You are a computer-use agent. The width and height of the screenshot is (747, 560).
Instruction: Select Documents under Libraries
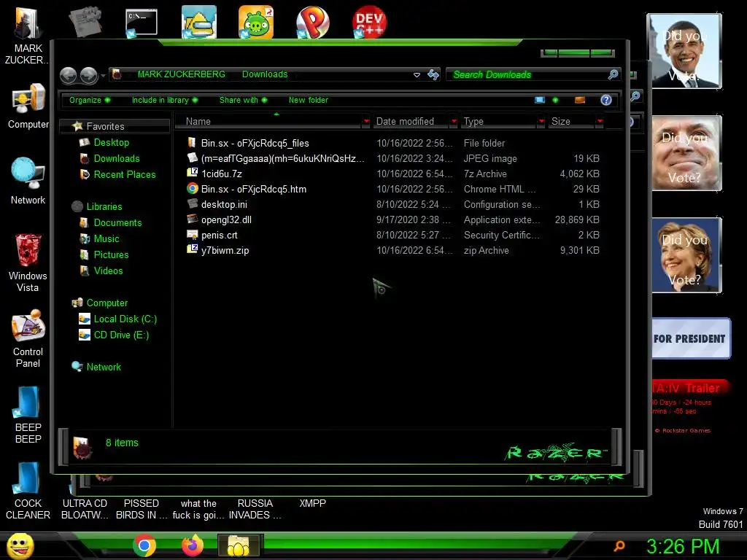point(117,223)
